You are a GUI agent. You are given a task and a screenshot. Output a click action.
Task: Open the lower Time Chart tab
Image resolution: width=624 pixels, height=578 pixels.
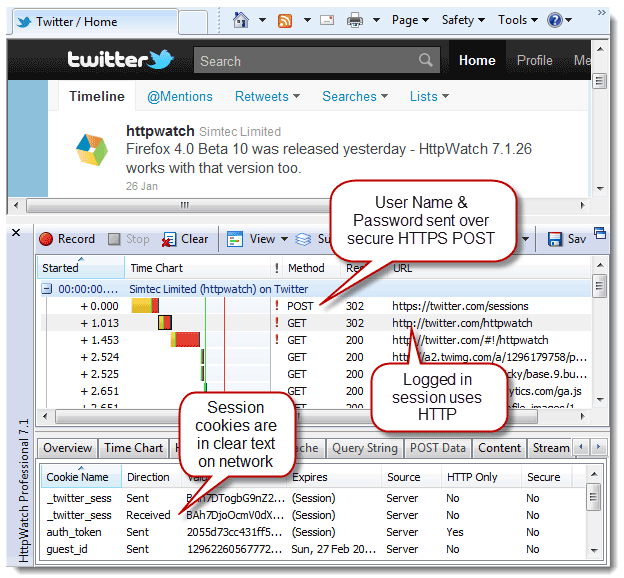[134, 448]
